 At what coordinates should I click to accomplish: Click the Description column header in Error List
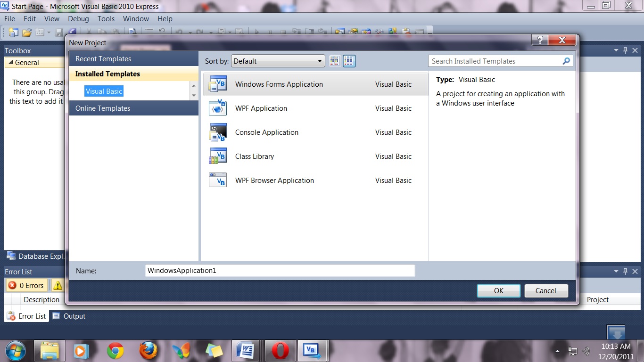click(x=41, y=300)
